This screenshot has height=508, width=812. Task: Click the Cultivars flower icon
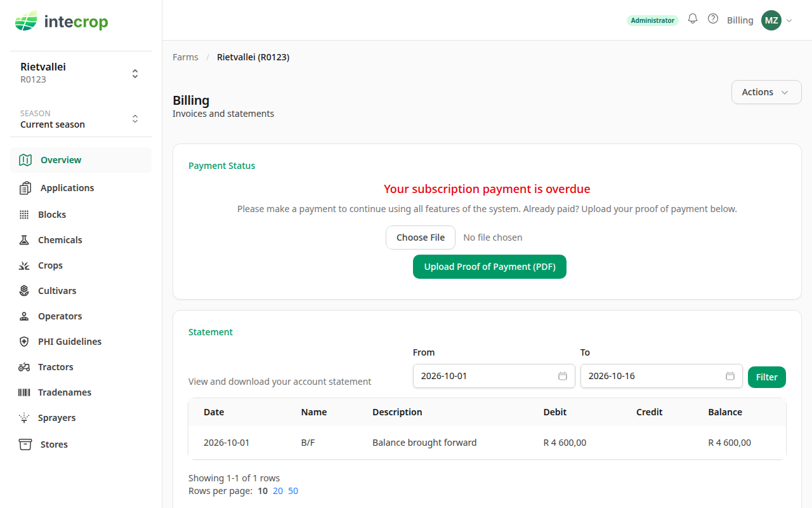24,291
